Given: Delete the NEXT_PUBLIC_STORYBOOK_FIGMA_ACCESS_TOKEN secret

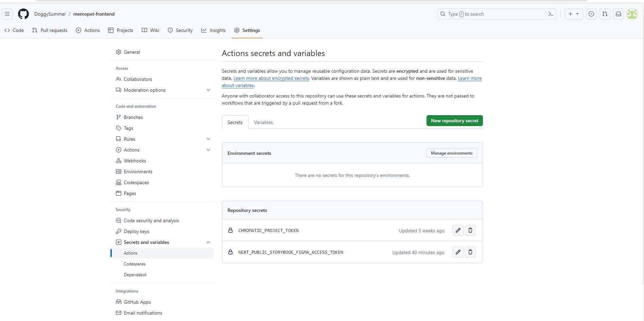Looking at the screenshot, I should point(470,252).
